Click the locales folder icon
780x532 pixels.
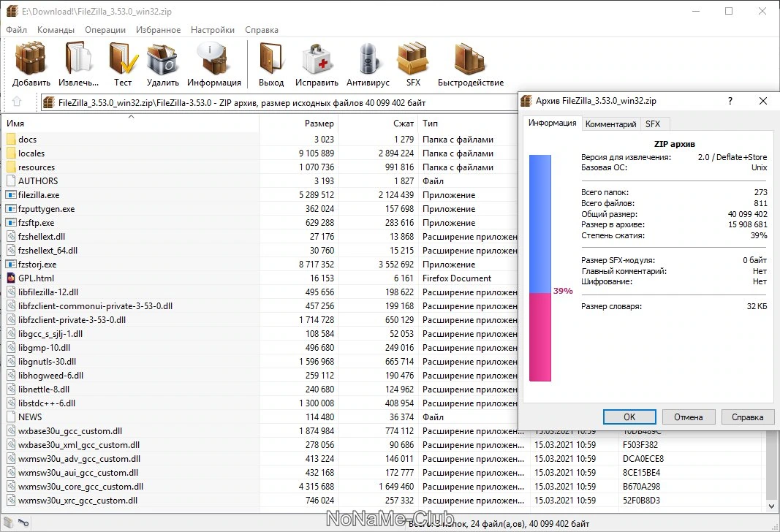[12, 153]
